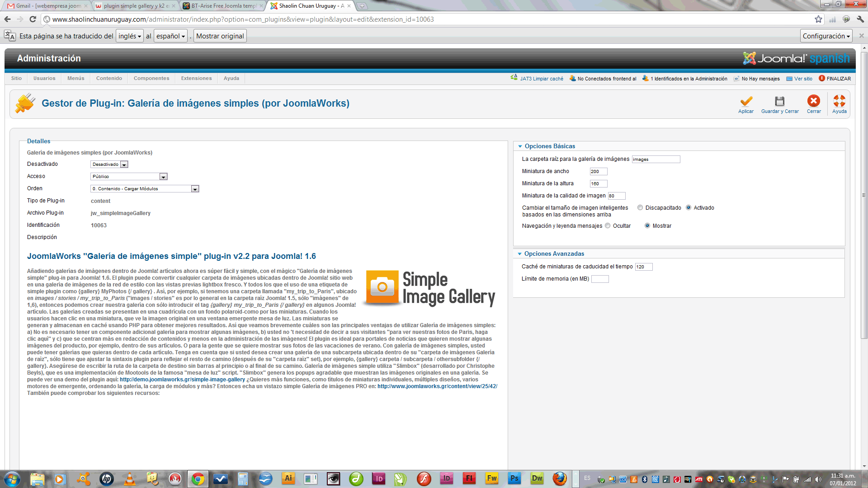Open the Windows Start button
868x488 pixels.
click(x=12, y=479)
